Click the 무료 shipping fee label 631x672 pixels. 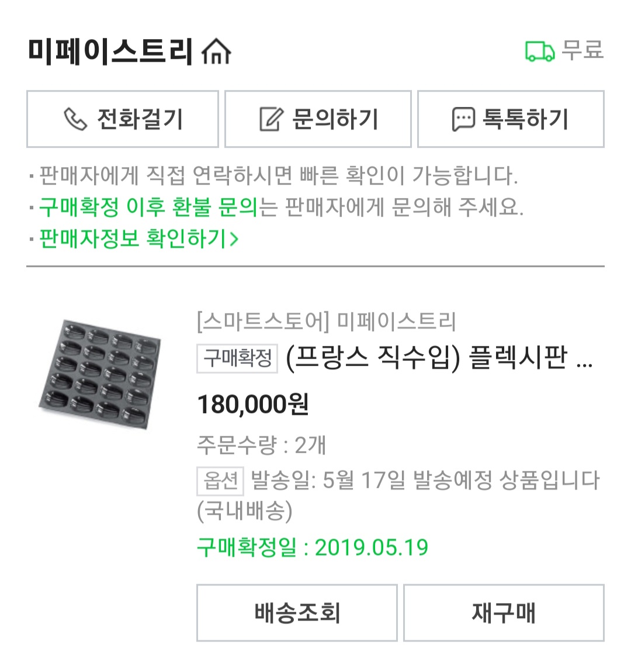point(583,50)
